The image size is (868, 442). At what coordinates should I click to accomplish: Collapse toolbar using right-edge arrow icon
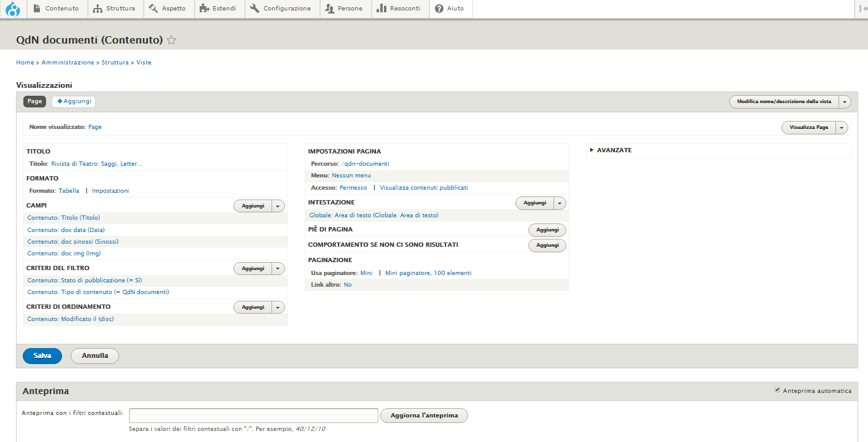tap(863, 9)
